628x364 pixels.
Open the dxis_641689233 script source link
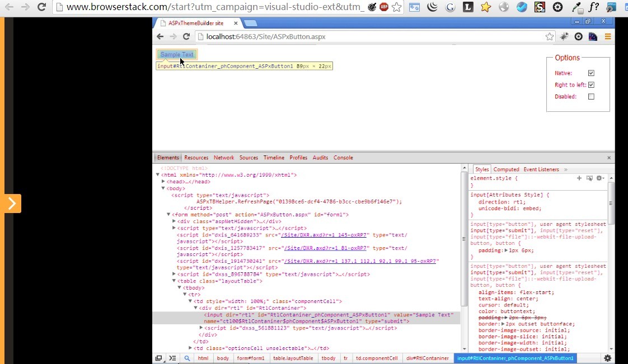click(324, 235)
